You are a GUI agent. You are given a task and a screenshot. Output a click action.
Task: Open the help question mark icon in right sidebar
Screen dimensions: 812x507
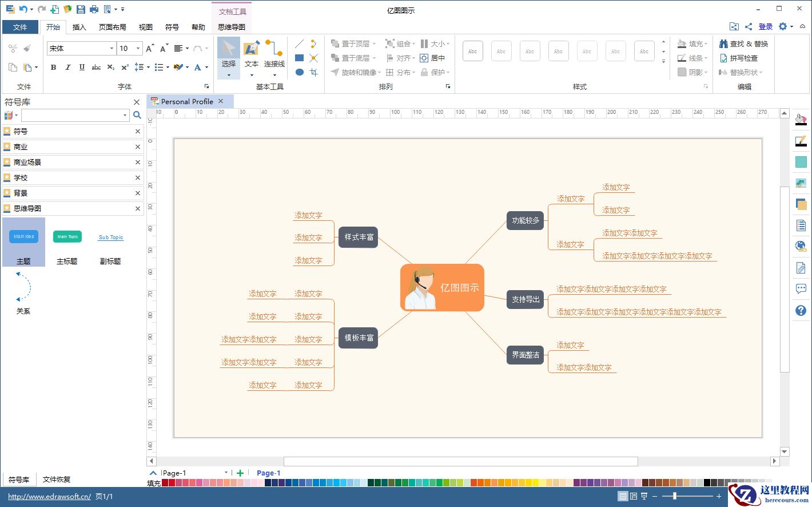pyautogui.click(x=801, y=310)
